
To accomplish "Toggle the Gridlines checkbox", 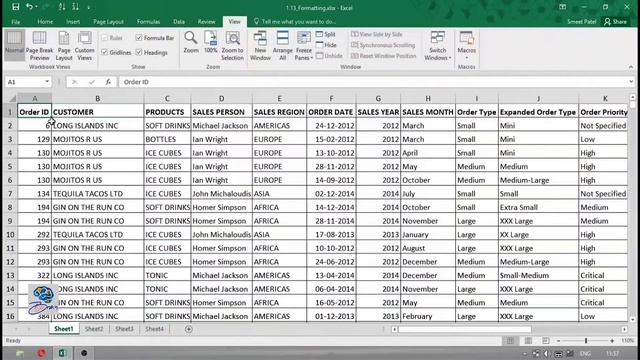I will [104, 52].
